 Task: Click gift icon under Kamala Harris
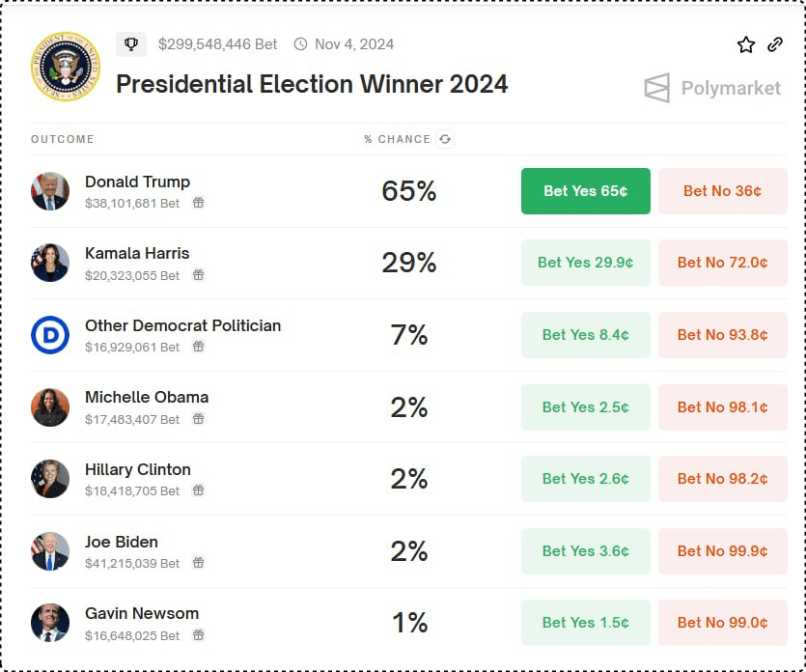(x=199, y=275)
